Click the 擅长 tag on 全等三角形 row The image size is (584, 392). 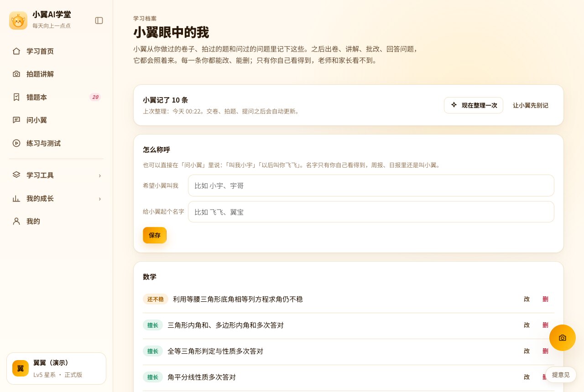coord(153,351)
